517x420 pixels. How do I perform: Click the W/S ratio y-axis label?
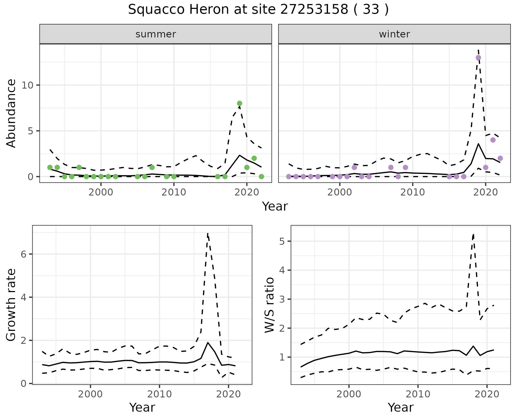(x=270, y=305)
